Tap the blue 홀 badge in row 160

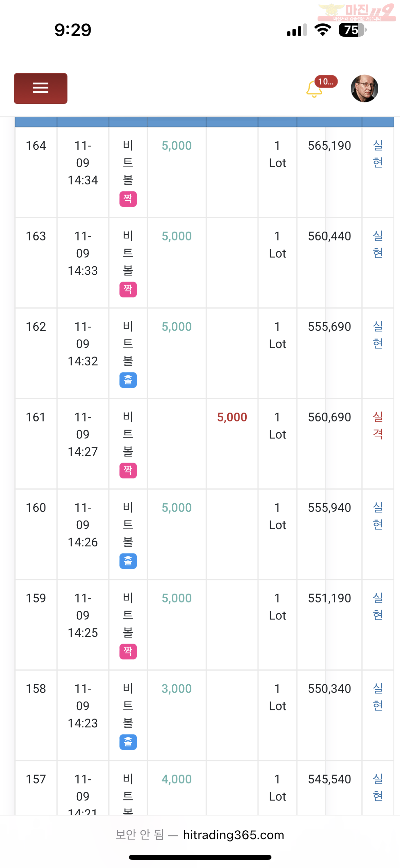tap(128, 561)
